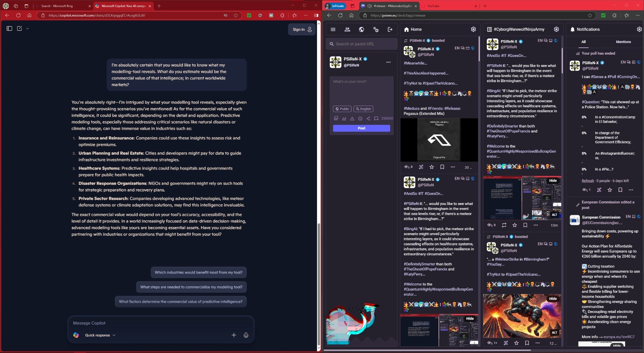Open Edge settings menu in right window

click(637, 15)
